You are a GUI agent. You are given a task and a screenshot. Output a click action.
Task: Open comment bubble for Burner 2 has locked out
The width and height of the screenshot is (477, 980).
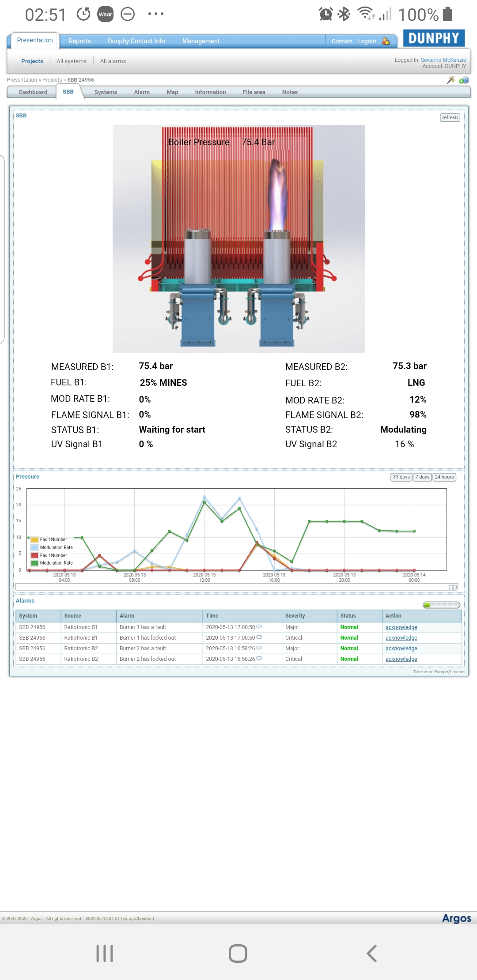click(x=259, y=659)
